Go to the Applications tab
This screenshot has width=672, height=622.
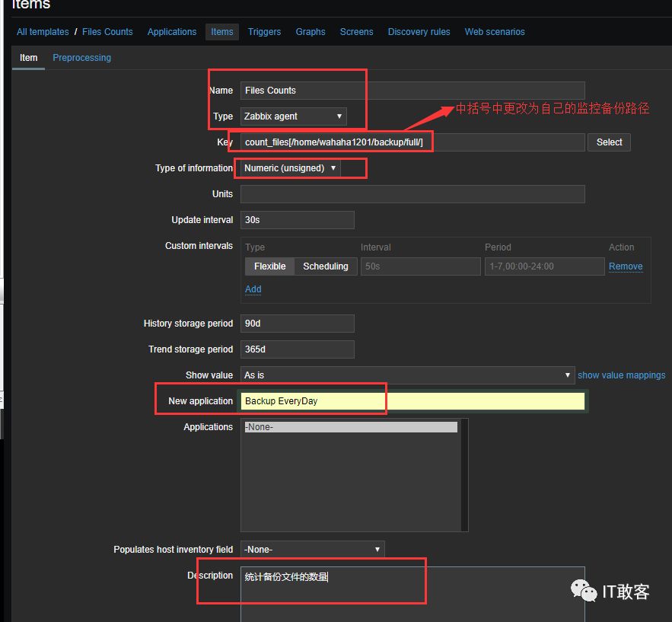[172, 32]
